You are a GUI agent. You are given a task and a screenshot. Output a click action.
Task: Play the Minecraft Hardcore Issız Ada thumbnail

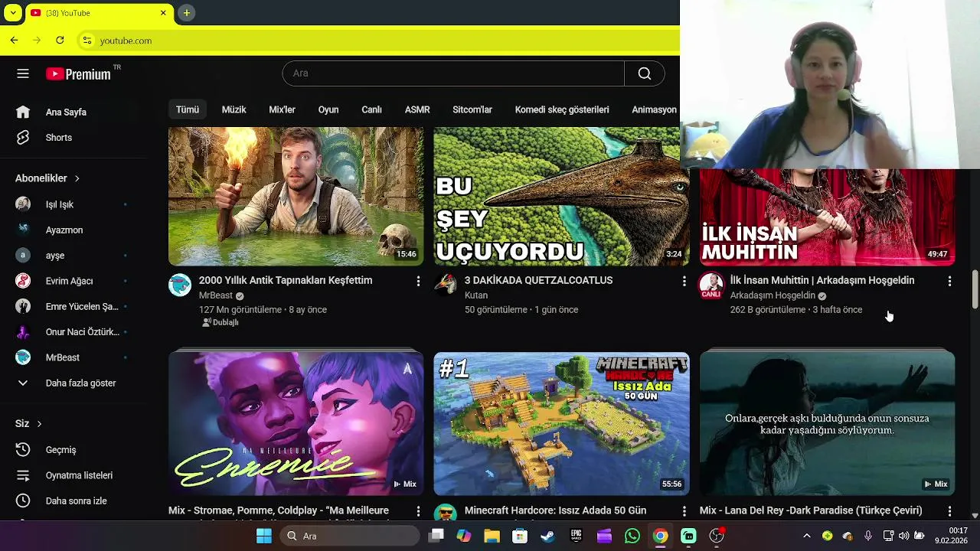[x=561, y=424]
